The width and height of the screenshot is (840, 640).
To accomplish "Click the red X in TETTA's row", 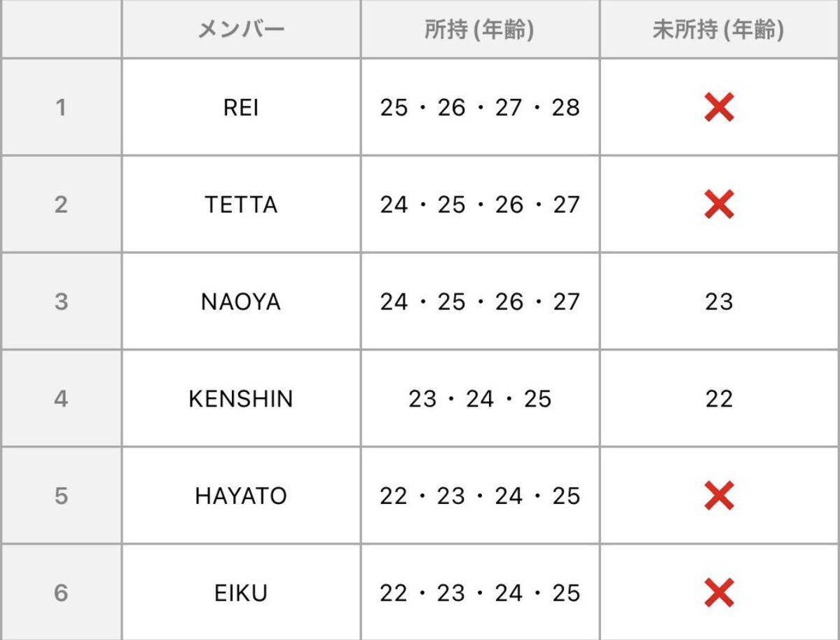I will point(719,205).
